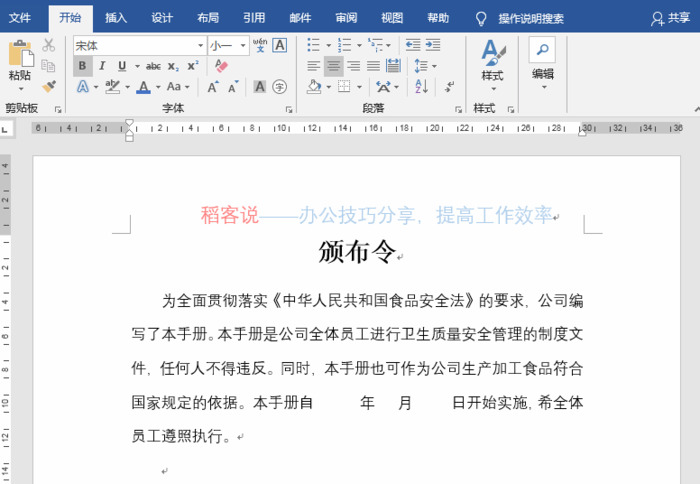Expand the underline style arrow
This screenshot has width=700, height=484.
click(137, 67)
